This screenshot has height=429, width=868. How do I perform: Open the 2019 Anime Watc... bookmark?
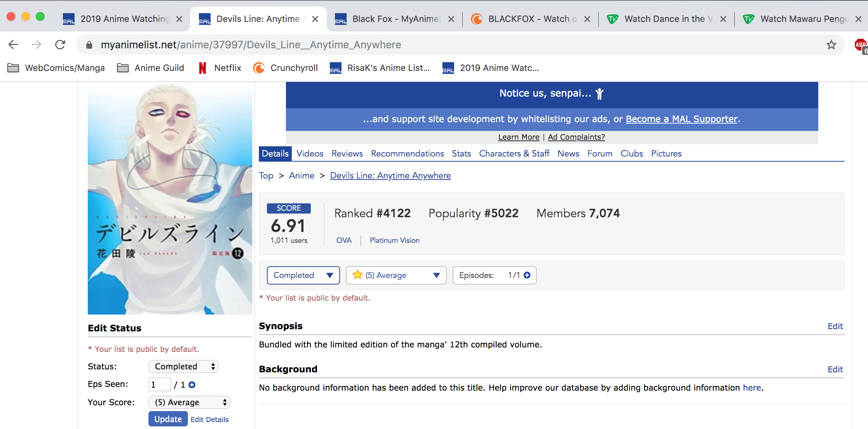click(x=490, y=68)
